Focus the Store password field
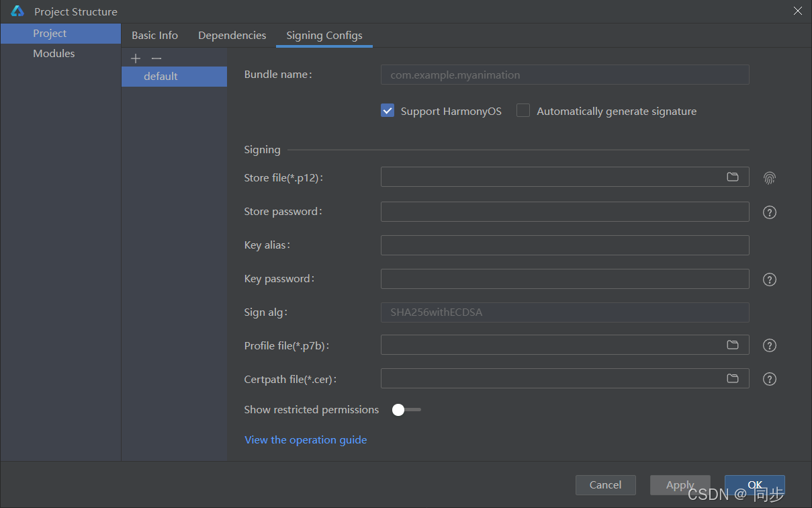Viewport: 812px width, 508px height. click(565, 212)
